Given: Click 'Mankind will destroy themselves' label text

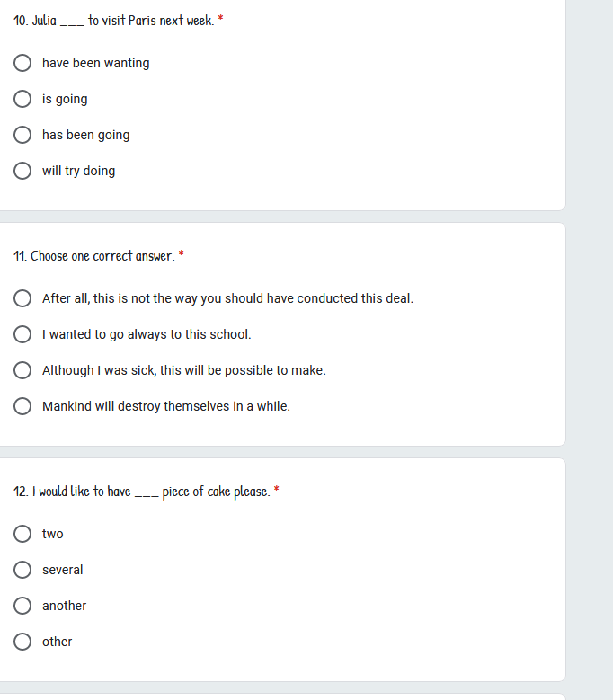Looking at the screenshot, I should (166, 406).
